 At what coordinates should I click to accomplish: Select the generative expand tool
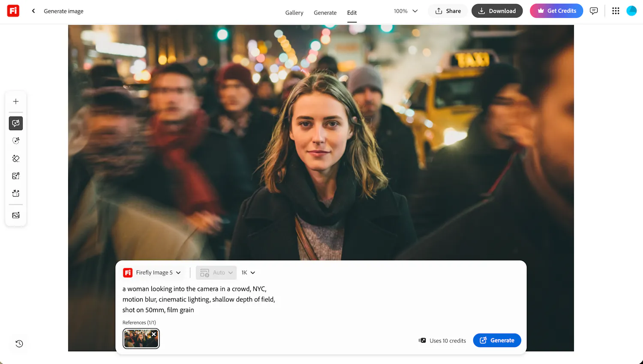(15, 193)
